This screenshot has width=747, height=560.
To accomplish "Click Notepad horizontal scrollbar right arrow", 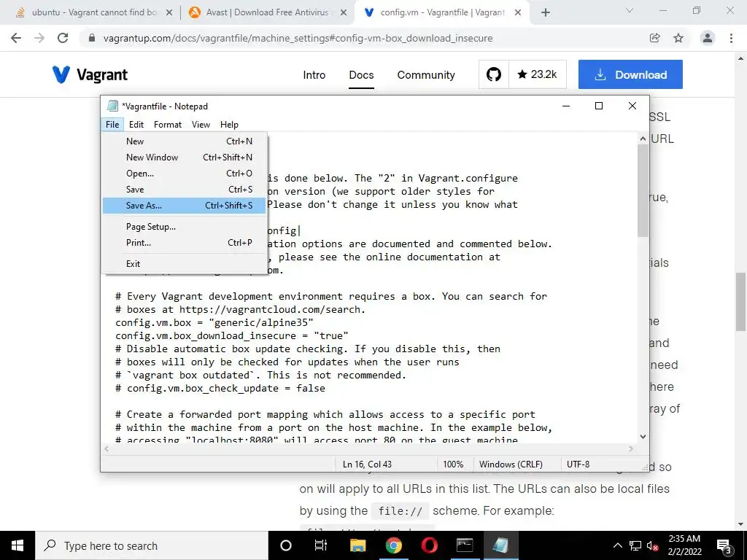I will pyautogui.click(x=631, y=448).
